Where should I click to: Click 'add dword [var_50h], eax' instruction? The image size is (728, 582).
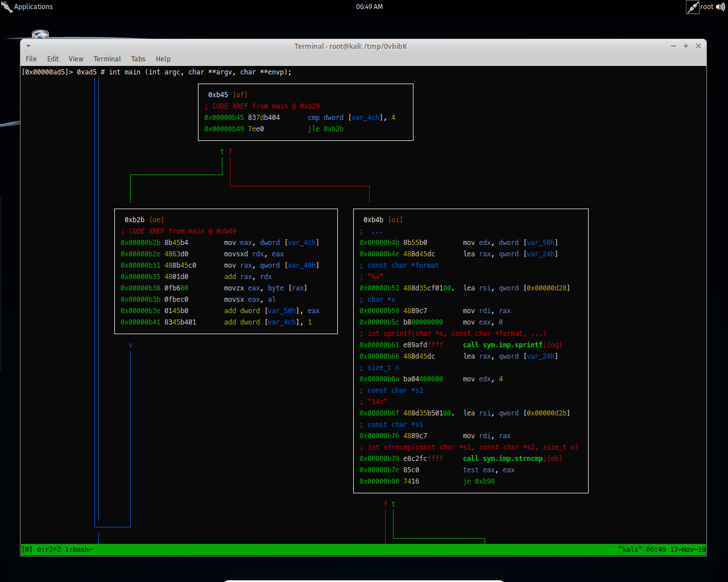tap(272, 311)
